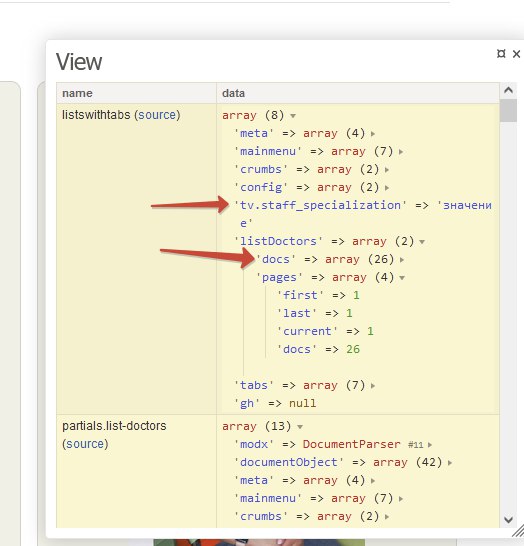Click the 'tv.staff_specialization' key
Image resolution: width=524 pixels, height=546 pixels.
tap(320, 205)
